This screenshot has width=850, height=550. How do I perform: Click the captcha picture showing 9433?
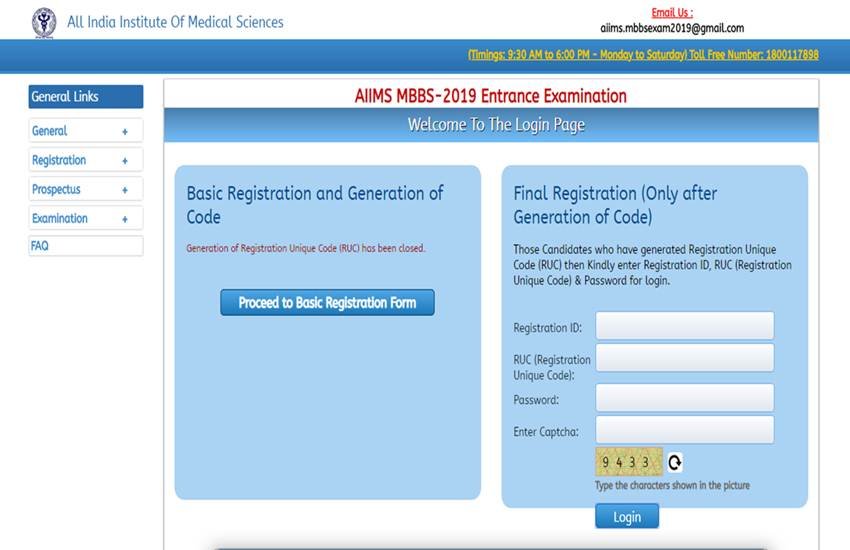coord(628,462)
